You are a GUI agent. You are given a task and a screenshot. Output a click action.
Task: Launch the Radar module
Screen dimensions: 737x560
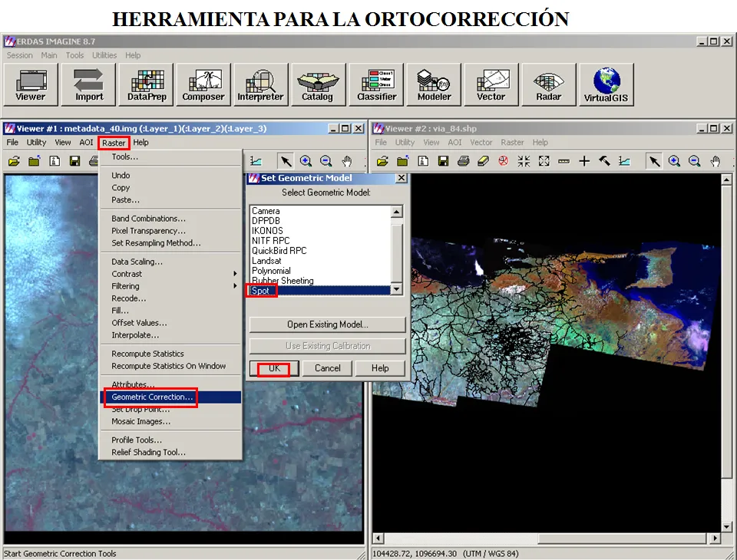[548, 84]
